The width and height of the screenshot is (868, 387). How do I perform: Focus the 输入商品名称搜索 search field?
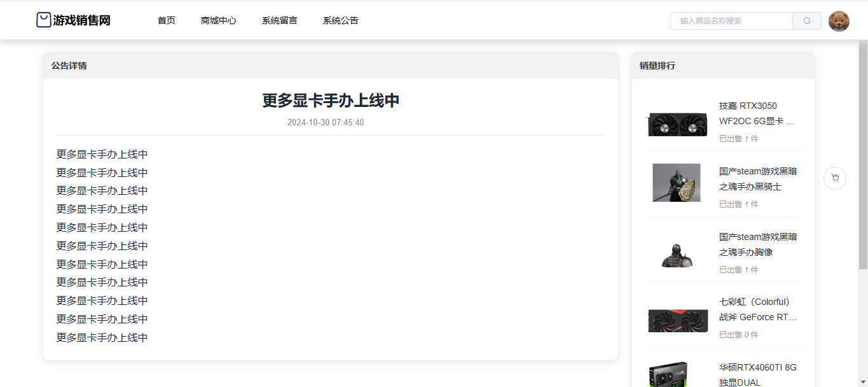pos(731,21)
